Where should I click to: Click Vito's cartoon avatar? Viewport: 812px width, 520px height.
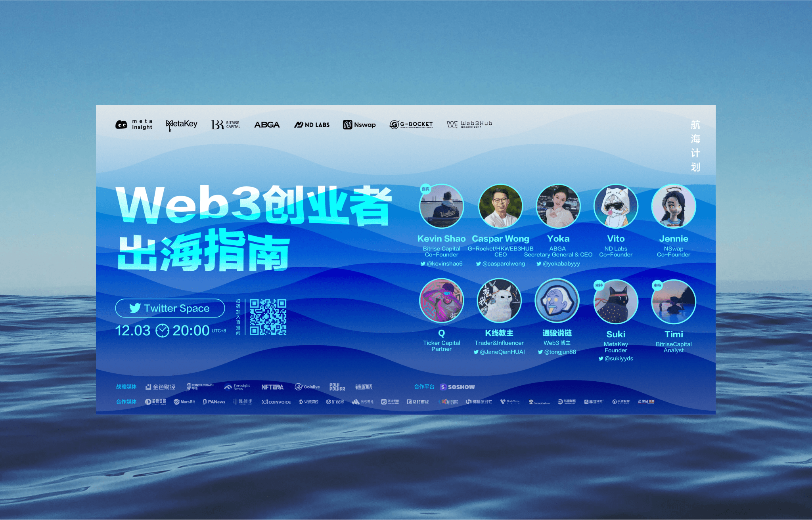pos(616,206)
